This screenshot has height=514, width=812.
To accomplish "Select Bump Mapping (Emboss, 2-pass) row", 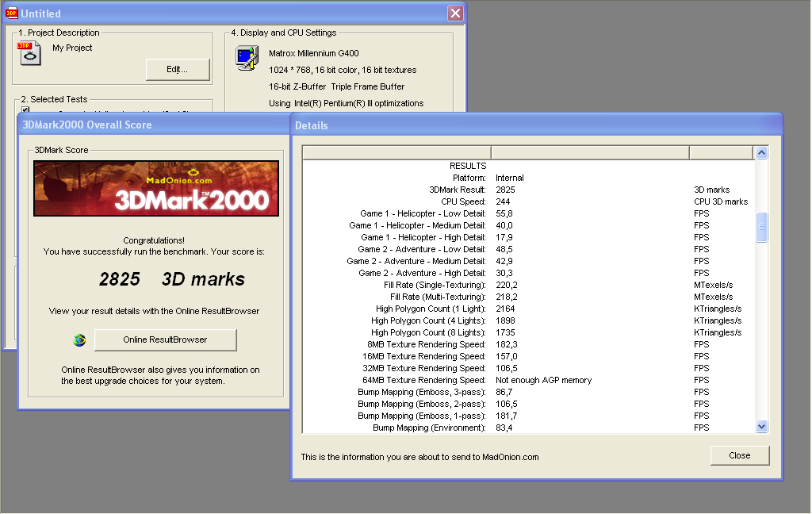I will coord(528,405).
